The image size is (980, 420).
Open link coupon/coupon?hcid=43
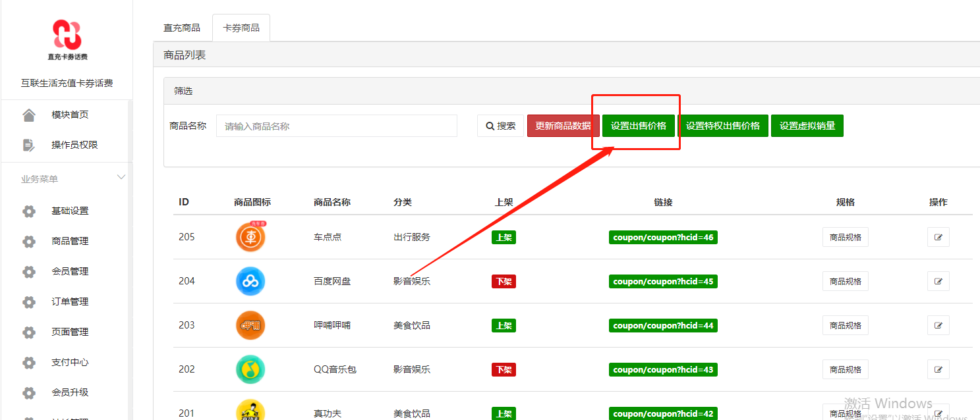point(663,369)
